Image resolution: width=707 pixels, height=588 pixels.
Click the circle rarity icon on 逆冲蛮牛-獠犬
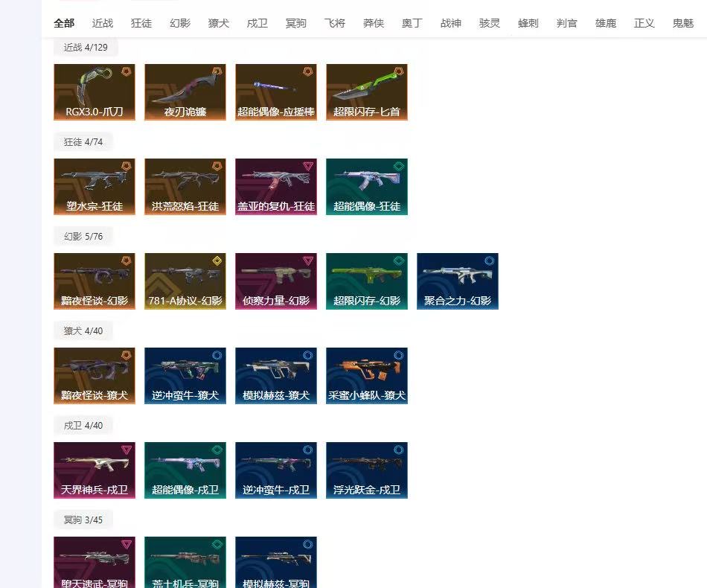coord(217,355)
